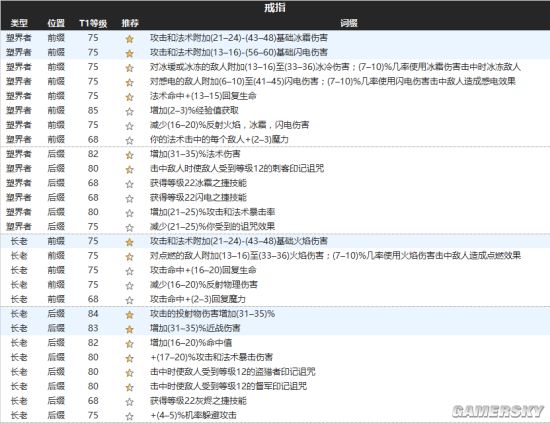Select text 减少(16–20)%反射物理伤害

(204, 284)
